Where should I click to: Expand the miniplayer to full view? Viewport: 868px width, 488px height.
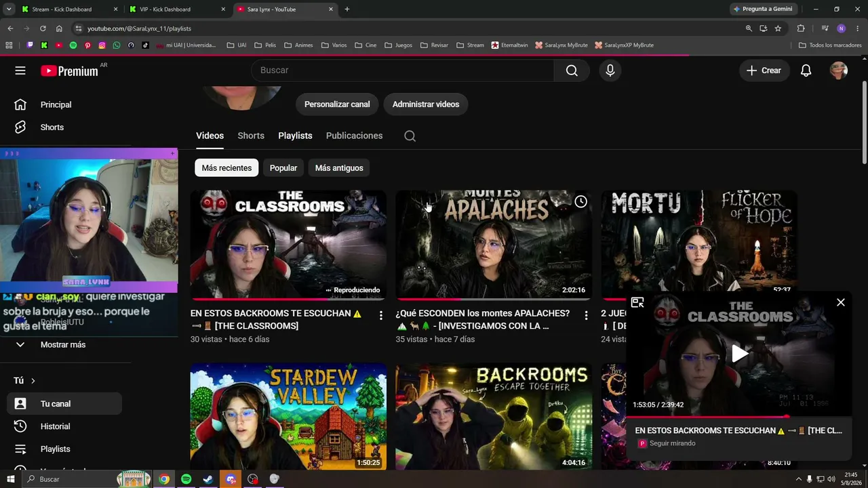637,302
